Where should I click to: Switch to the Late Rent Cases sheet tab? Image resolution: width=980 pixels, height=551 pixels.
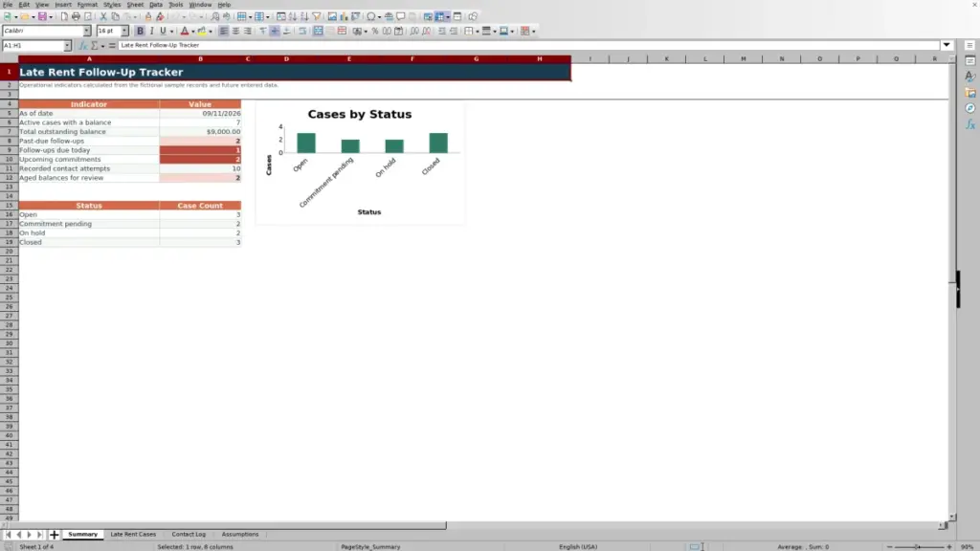[x=133, y=535]
